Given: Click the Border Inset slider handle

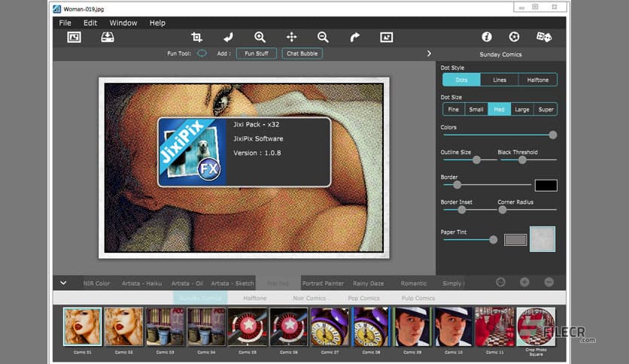Looking at the screenshot, I should point(462,210).
